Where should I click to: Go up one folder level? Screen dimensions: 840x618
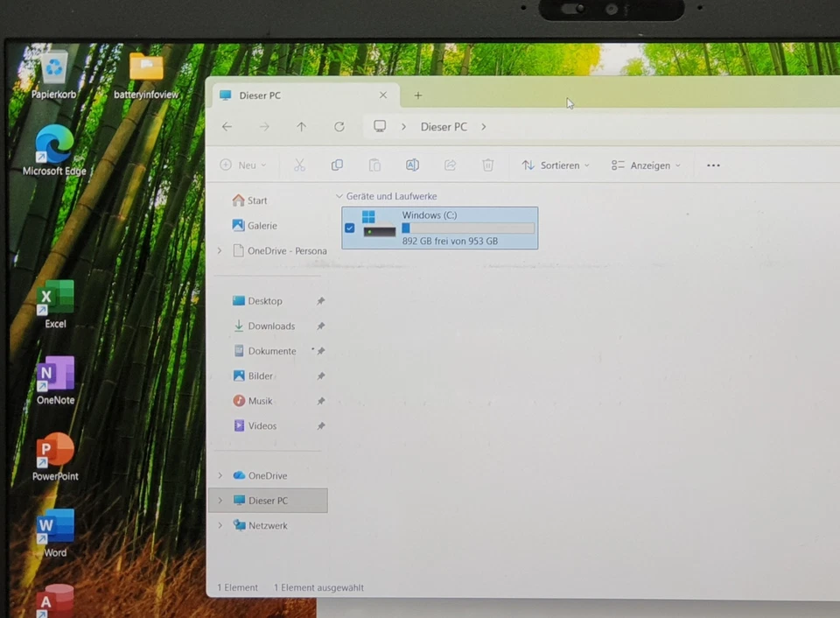click(302, 127)
